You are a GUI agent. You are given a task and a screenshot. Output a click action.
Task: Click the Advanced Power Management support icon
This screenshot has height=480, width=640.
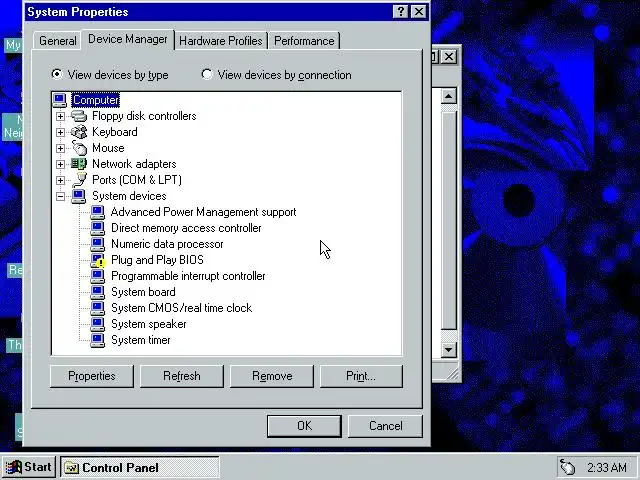click(x=98, y=212)
